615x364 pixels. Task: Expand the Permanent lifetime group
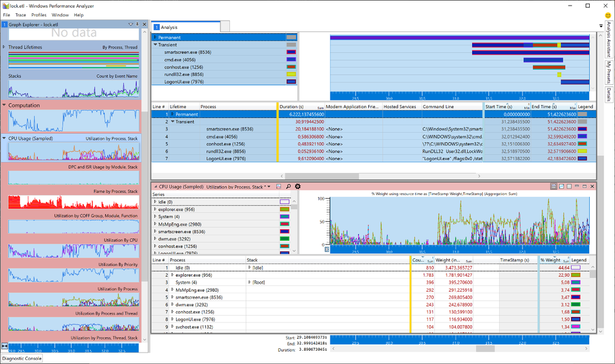(155, 38)
